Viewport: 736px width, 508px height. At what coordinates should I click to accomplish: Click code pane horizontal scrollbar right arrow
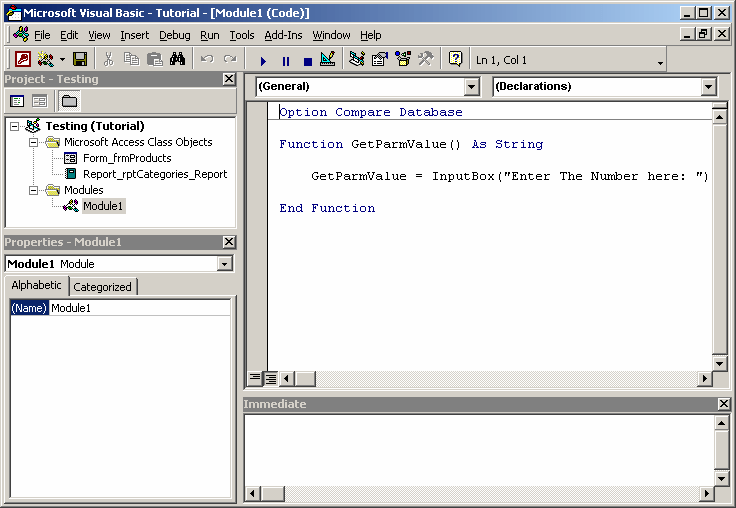(705, 378)
